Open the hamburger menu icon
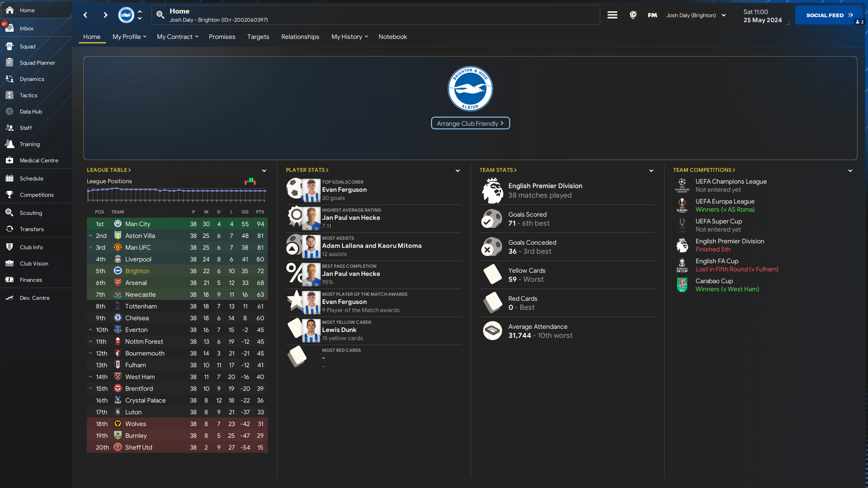The width and height of the screenshot is (868, 488). pos(612,15)
